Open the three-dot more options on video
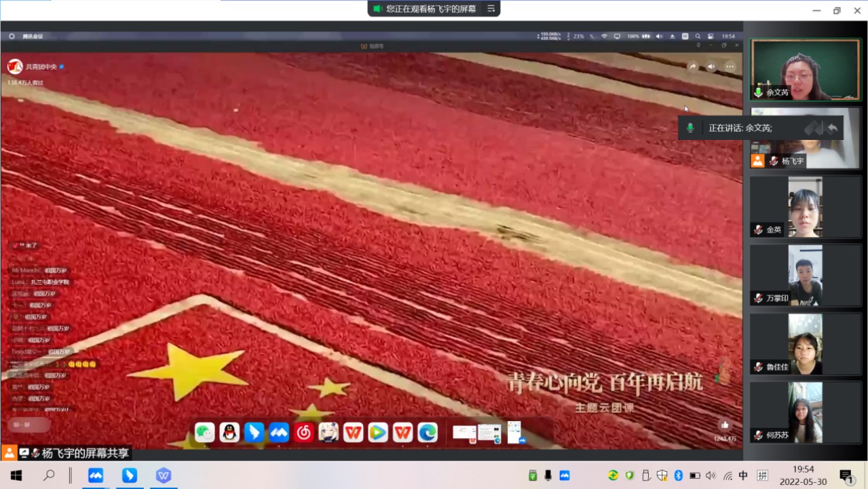Viewport: 868px width, 489px height. click(x=730, y=67)
